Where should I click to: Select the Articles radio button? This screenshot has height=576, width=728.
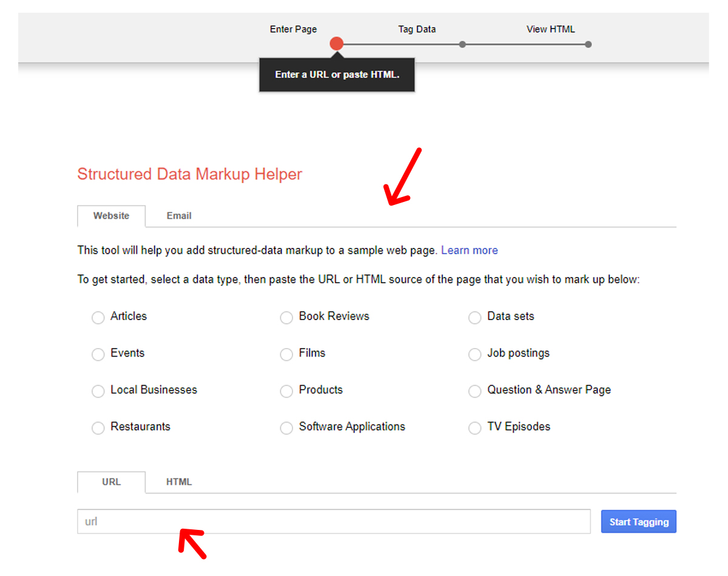pyautogui.click(x=98, y=318)
